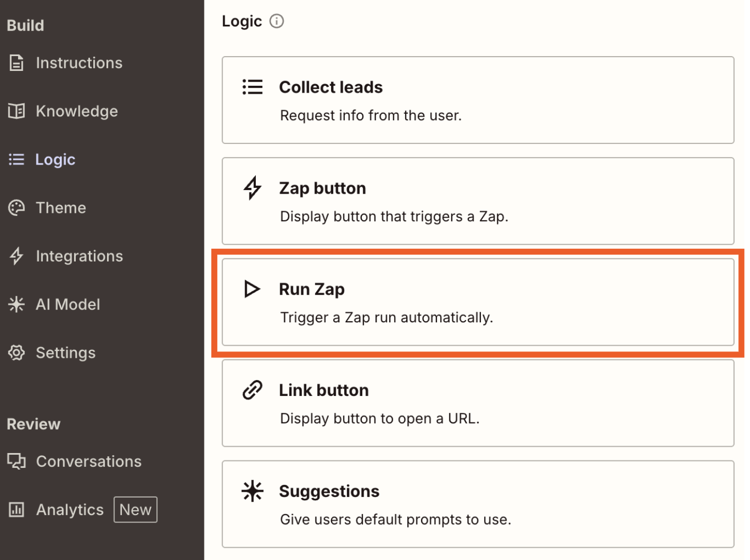
Task: Click the Run Zap play icon
Action: (x=253, y=289)
